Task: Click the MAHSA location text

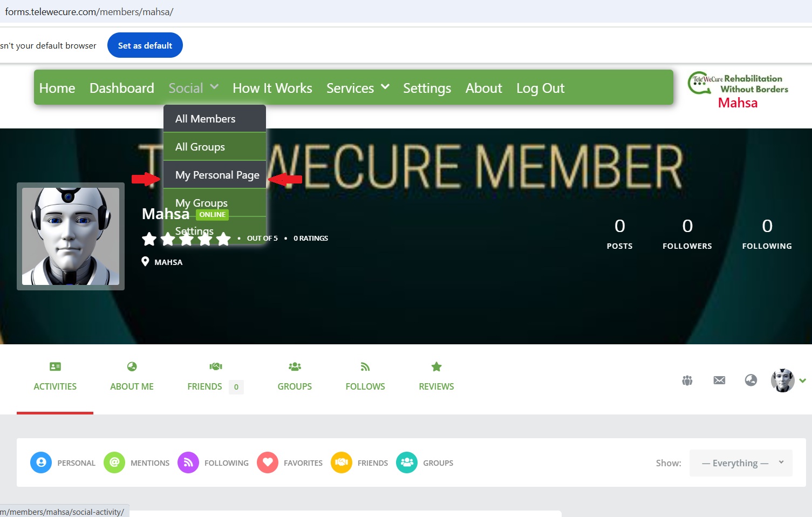Action: coord(168,262)
